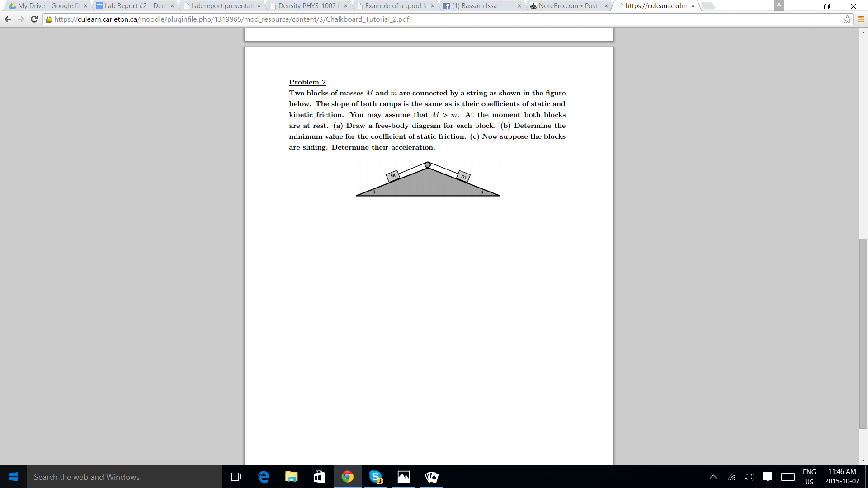Bookmark this page with star icon
The height and width of the screenshot is (488, 868).
pos(847,19)
